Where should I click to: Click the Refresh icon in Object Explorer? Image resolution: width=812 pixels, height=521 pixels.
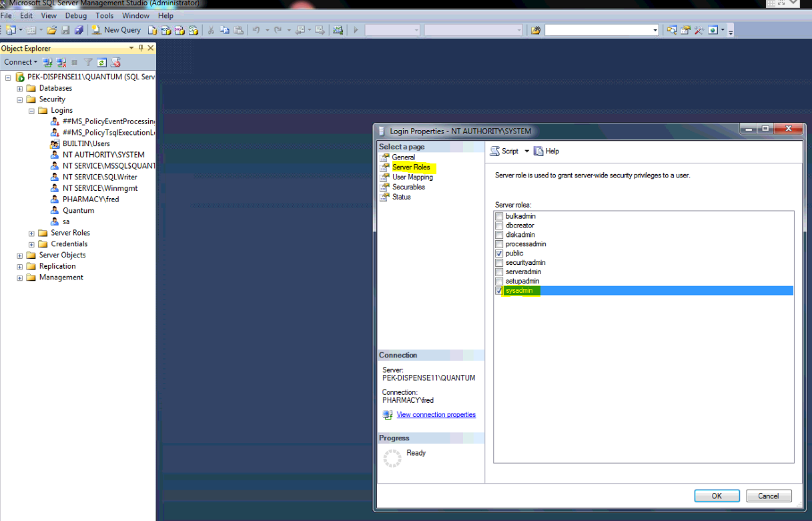click(x=101, y=62)
